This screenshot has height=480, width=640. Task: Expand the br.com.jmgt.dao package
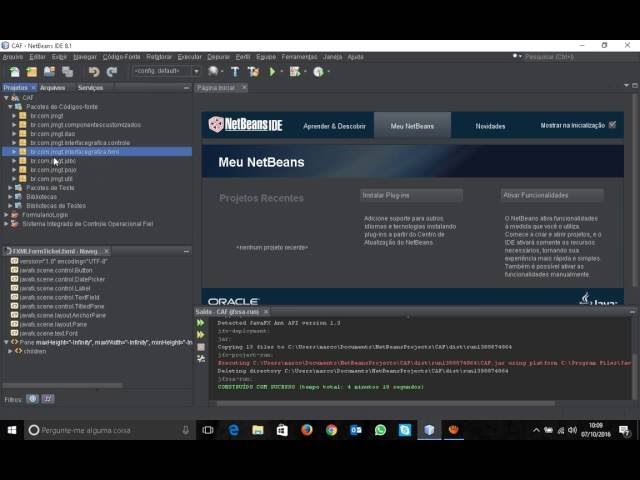pos(14,134)
